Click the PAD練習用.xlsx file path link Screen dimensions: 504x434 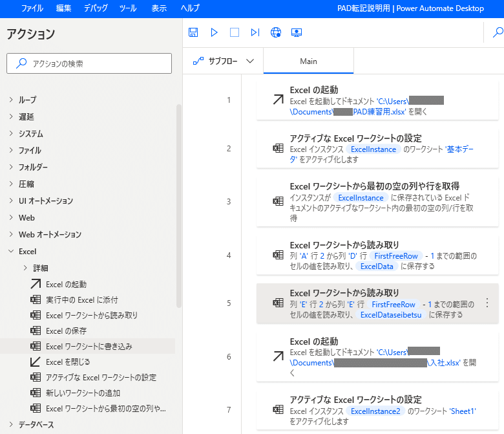coord(379,112)
